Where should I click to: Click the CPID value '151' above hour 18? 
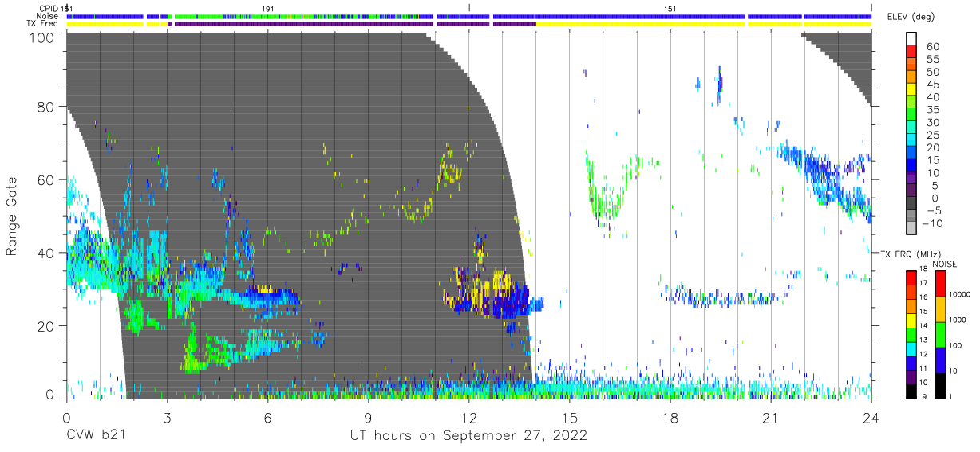click(671, 8)
